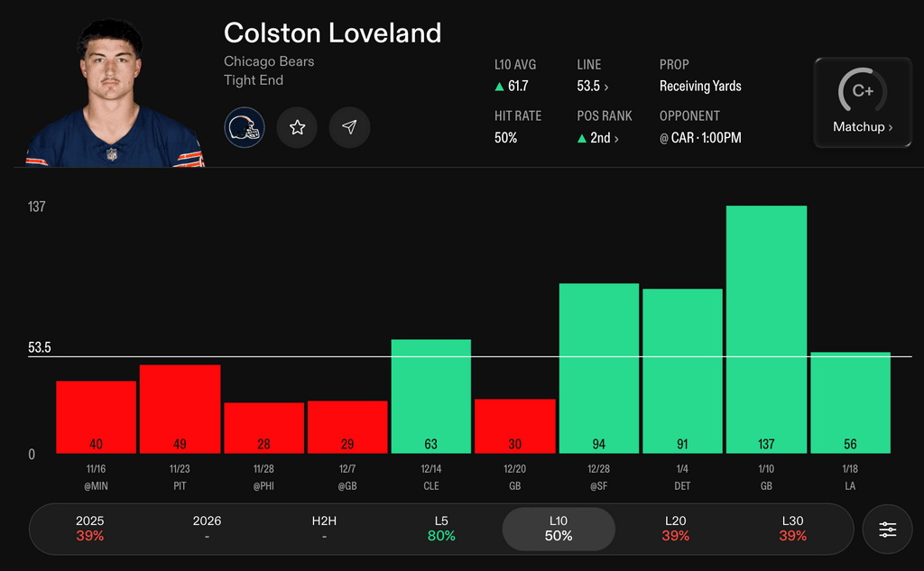Click the Chicago Bears helmet team icon
Image resolution: width=924 pixels, height=571 pixels.
coord(245,127)
